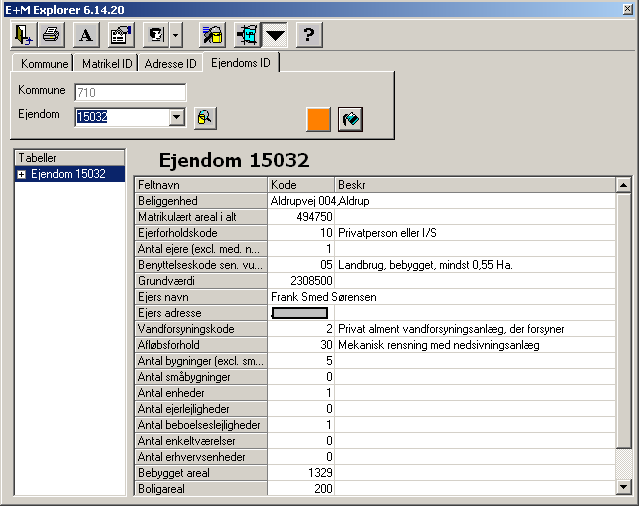The height and width of the screenshot is (506, 639).
Task: Click the Kommune input field
Action: pos(130,92)
